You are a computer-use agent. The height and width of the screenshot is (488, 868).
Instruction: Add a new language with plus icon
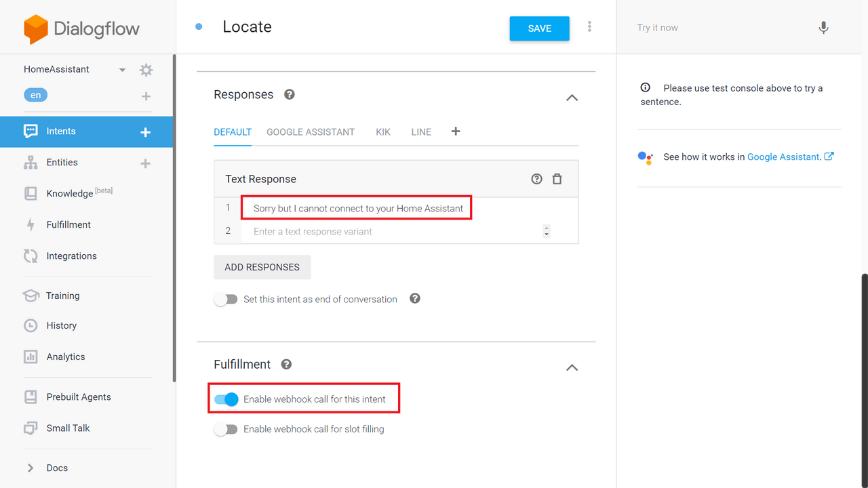146,96
